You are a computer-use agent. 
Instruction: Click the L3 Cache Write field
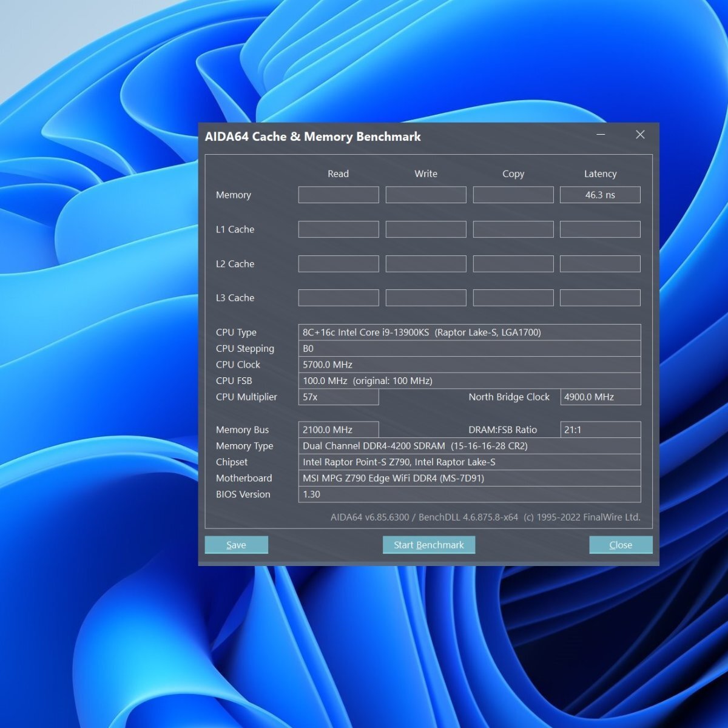(x=426, y=298)
